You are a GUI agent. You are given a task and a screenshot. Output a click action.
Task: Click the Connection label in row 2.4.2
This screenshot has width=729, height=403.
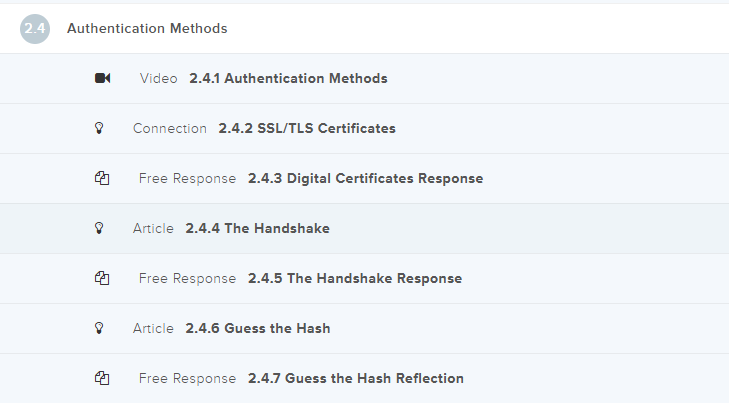click(170, 128)
